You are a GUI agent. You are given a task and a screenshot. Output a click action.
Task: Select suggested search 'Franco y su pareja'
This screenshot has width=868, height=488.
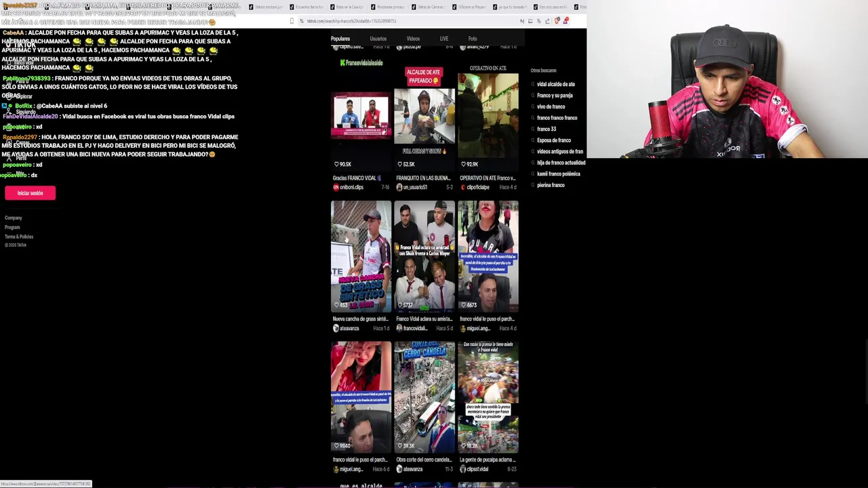[x=555, y=96]
